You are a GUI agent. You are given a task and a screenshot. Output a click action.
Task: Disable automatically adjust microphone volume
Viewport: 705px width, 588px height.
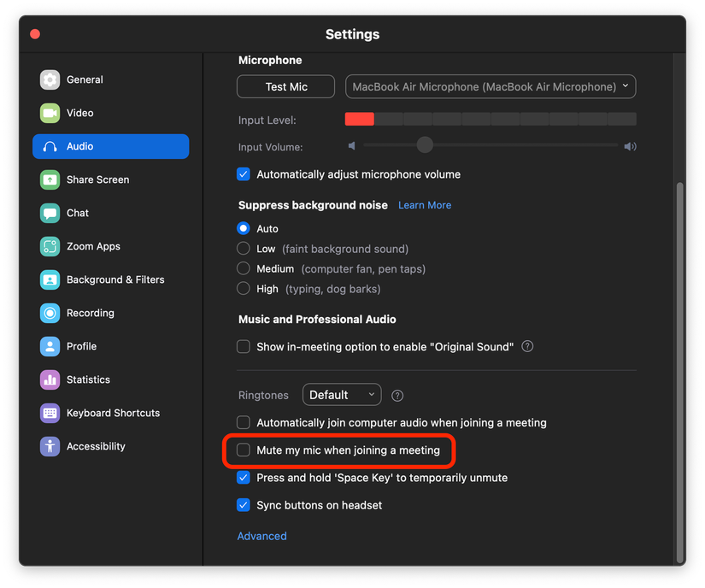[244, 173]
